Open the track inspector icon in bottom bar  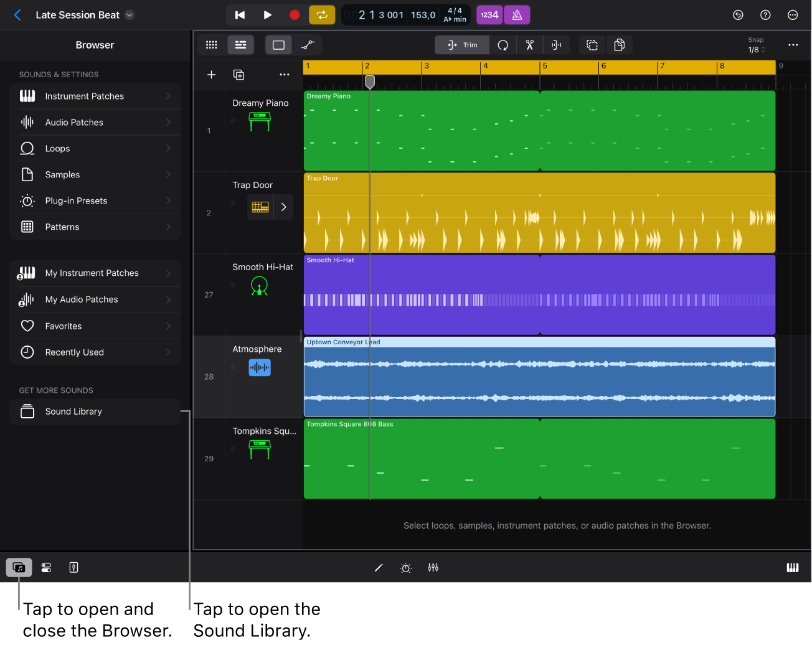tap(73, 567)
